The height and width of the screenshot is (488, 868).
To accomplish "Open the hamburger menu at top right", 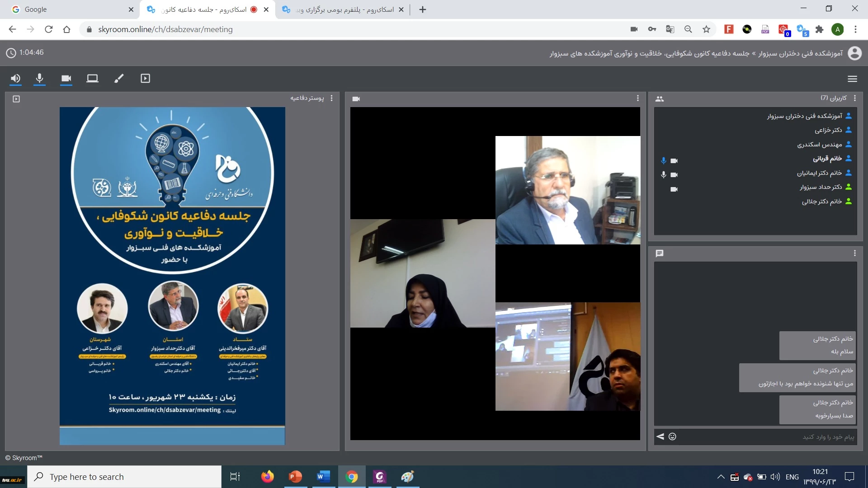I will click(852, 79).
